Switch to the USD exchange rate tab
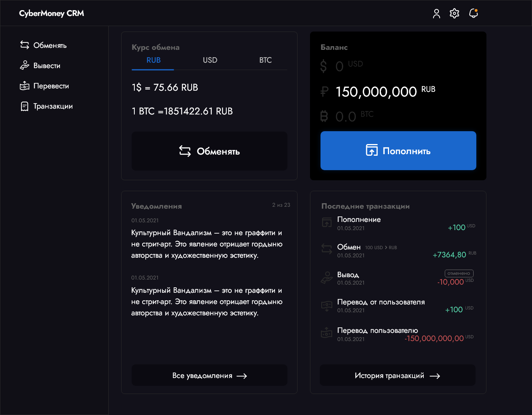This screenshot has height=415, width=532. point(210,60)
